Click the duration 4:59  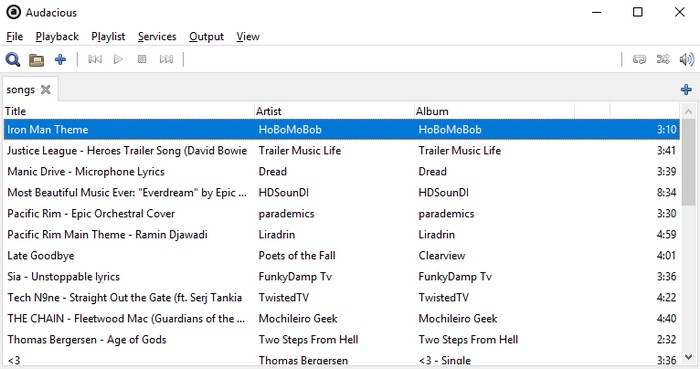tap(667, 234)
